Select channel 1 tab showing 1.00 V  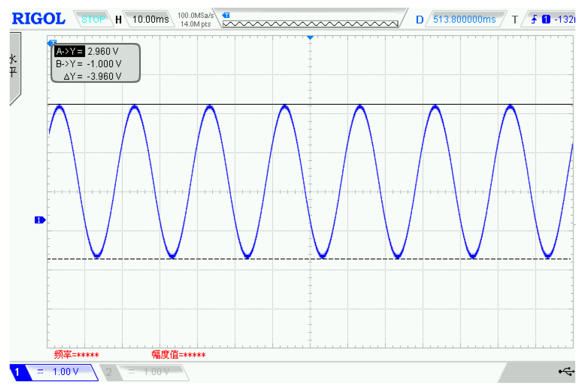tap(61, 372)
